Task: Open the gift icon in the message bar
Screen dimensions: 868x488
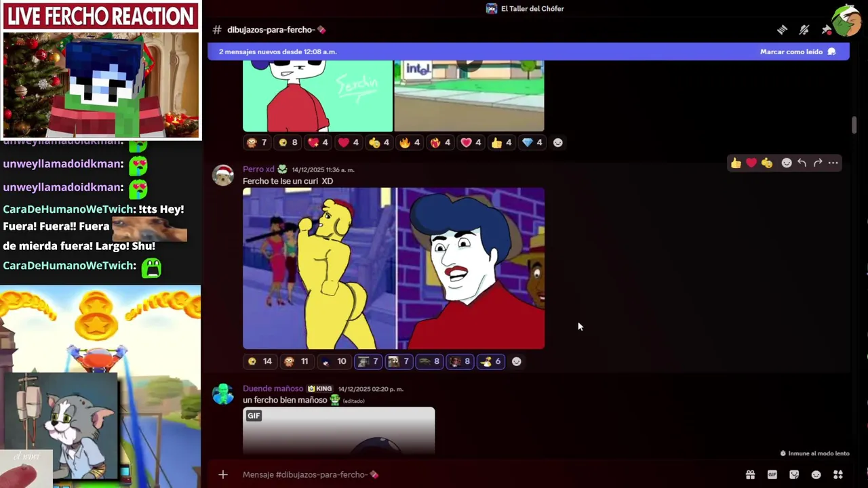Action: 750,474
